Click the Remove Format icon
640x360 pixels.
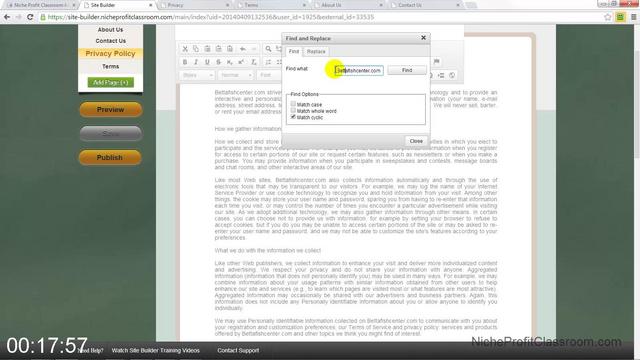253,62
